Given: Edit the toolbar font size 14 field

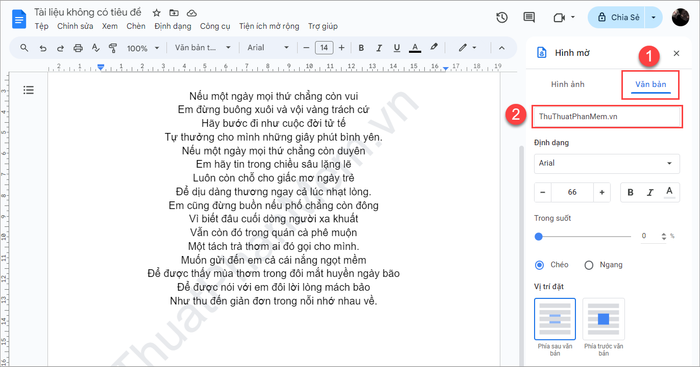Looking at the screenshot, I should [x=324, y=47].
